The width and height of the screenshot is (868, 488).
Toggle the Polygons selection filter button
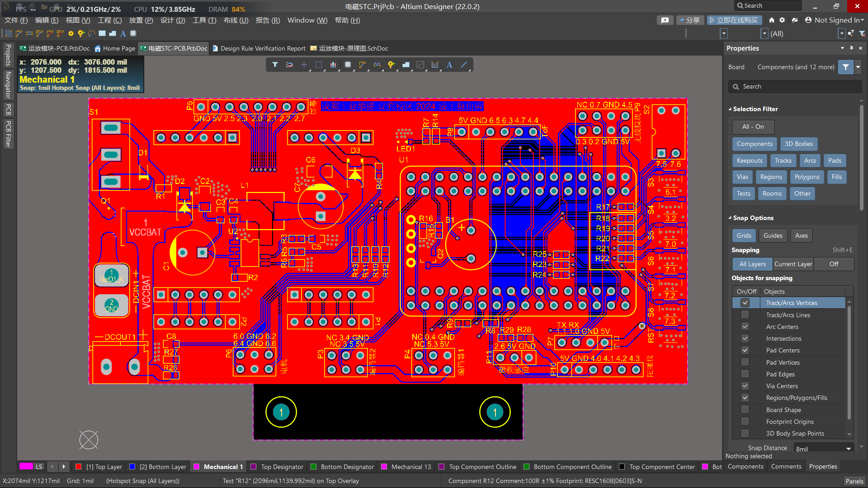pos(807,177)
